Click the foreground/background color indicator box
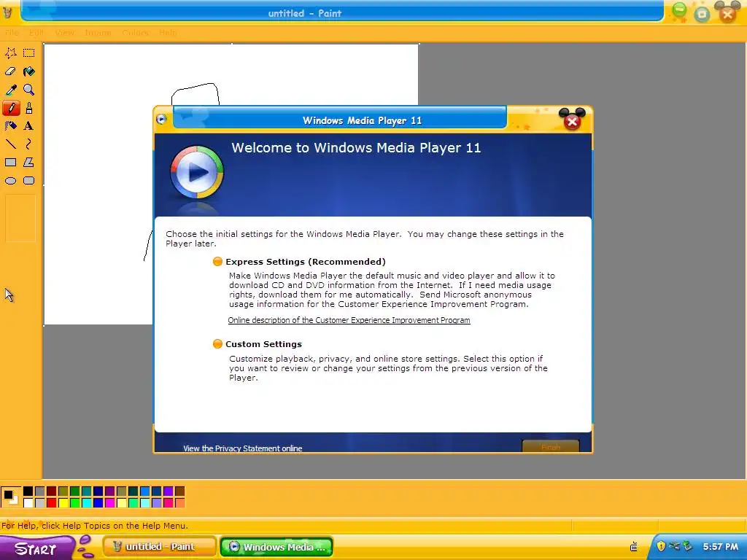 click(10, 496)
